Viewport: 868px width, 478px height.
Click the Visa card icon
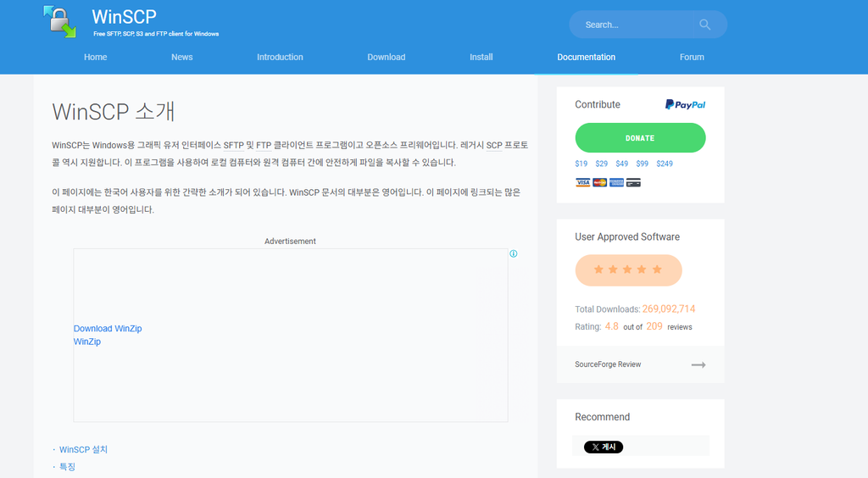(x=583, y=182)
